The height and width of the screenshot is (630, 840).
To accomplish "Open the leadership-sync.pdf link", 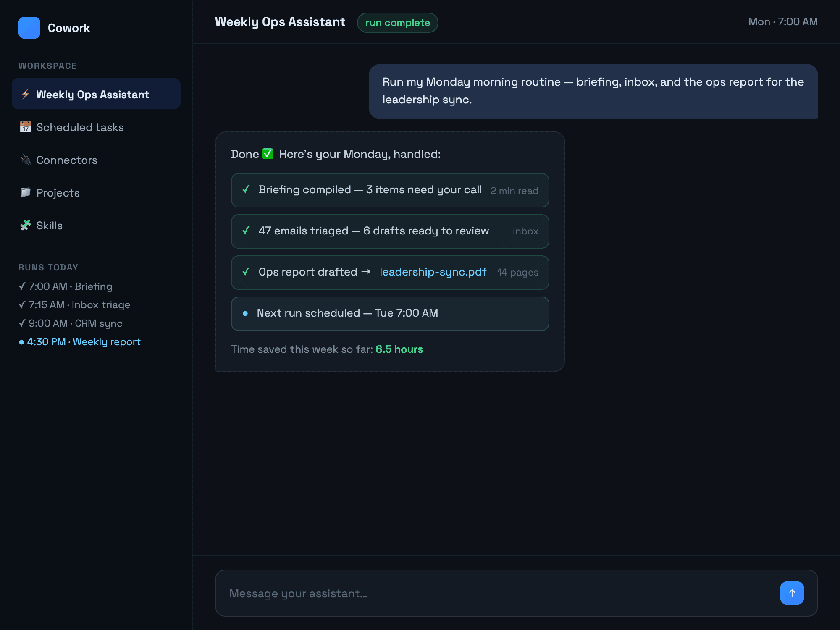I will click(433, 272).
